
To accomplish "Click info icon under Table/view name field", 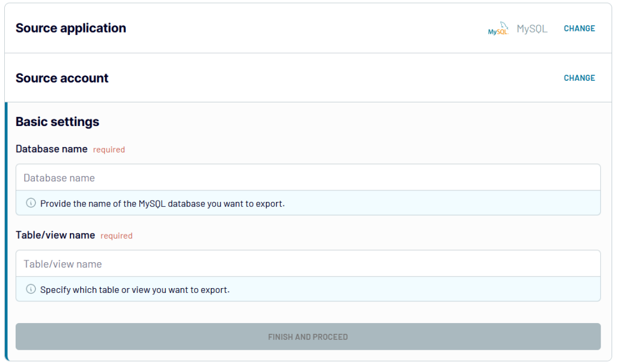I will pos(31,290).
